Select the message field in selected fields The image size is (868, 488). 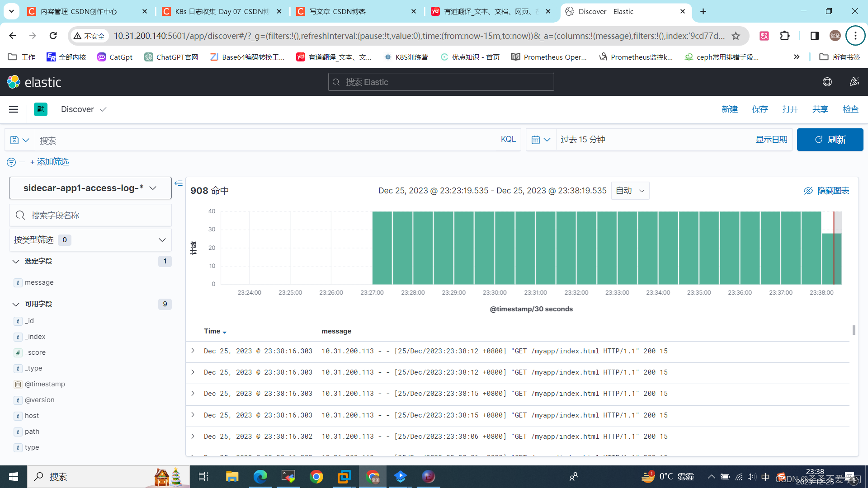(x=39, y=282)
